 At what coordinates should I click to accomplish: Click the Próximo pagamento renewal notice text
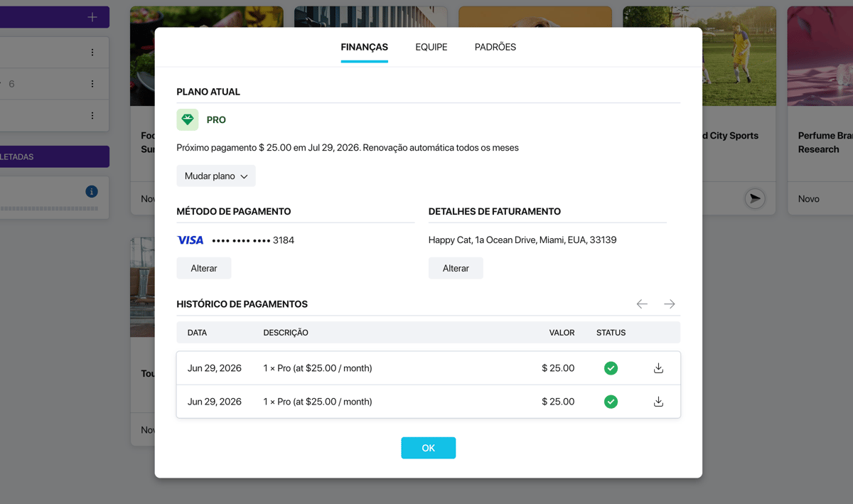click(x=348, y=148)
